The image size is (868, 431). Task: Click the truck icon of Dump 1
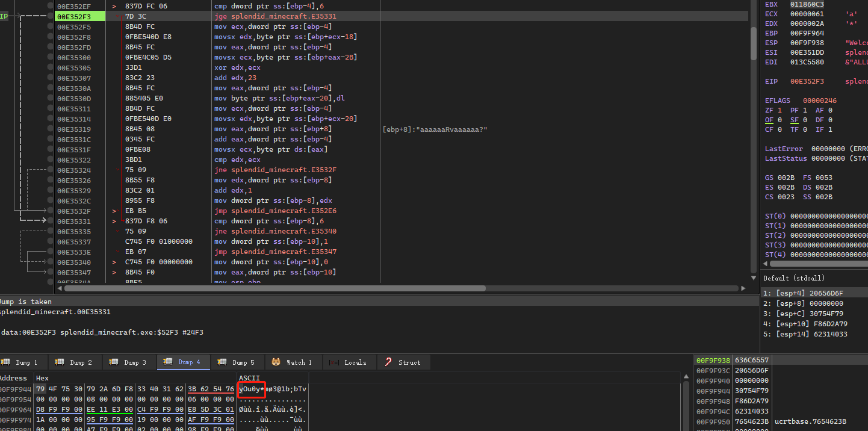point(6,362)
